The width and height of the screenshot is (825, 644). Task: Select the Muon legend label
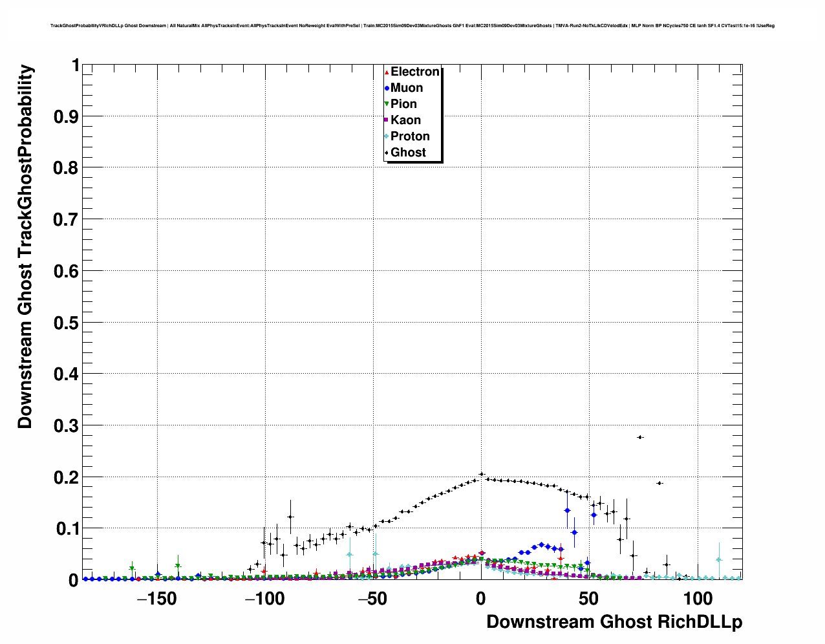[407, 88]
